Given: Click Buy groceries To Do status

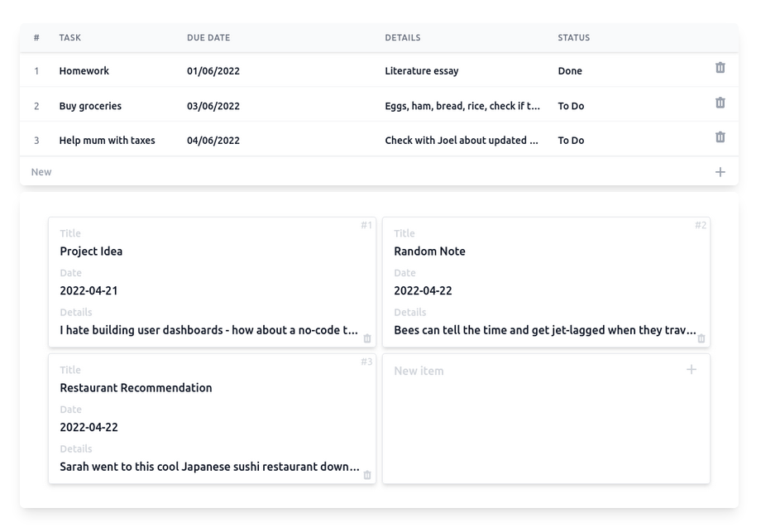Looking at the screenshot, I should click(571, 106).
